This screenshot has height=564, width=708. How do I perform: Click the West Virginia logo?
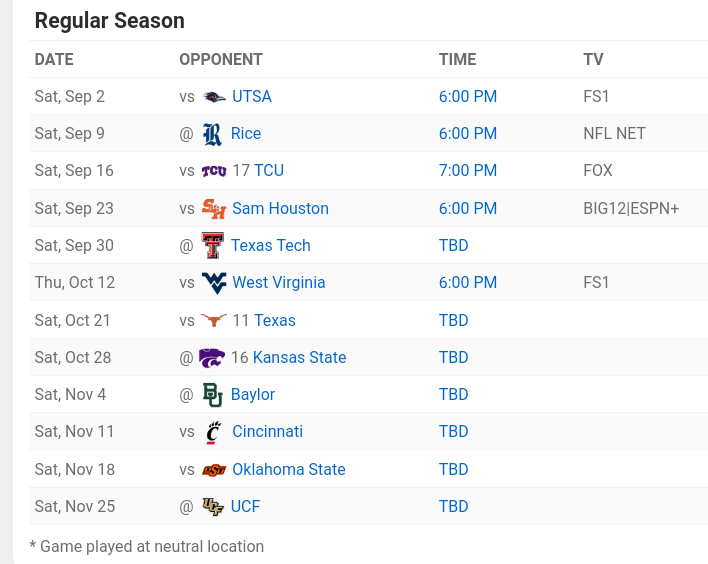pyautogui.click(x=214, y=283)
